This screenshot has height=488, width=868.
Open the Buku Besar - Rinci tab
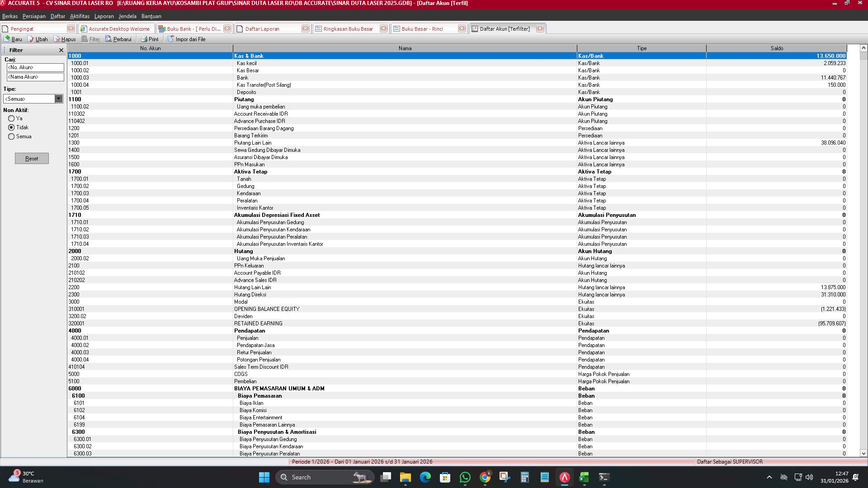pos(423,28)
